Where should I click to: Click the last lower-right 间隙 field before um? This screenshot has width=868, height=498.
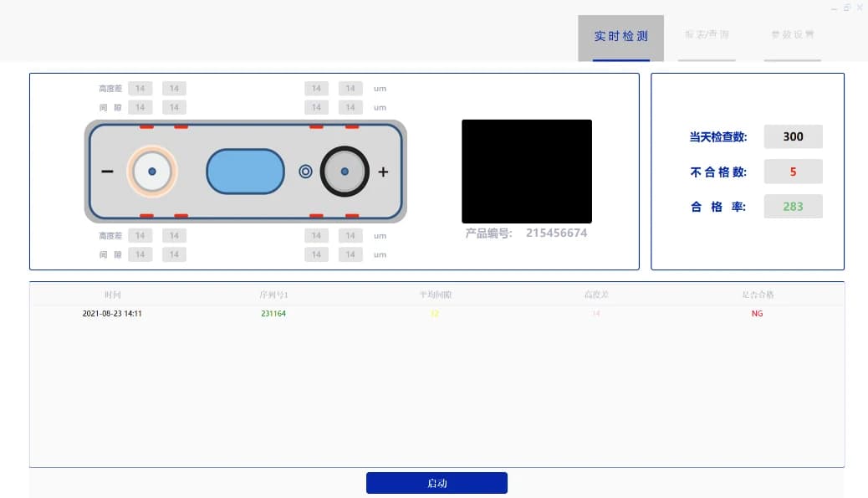350,254
